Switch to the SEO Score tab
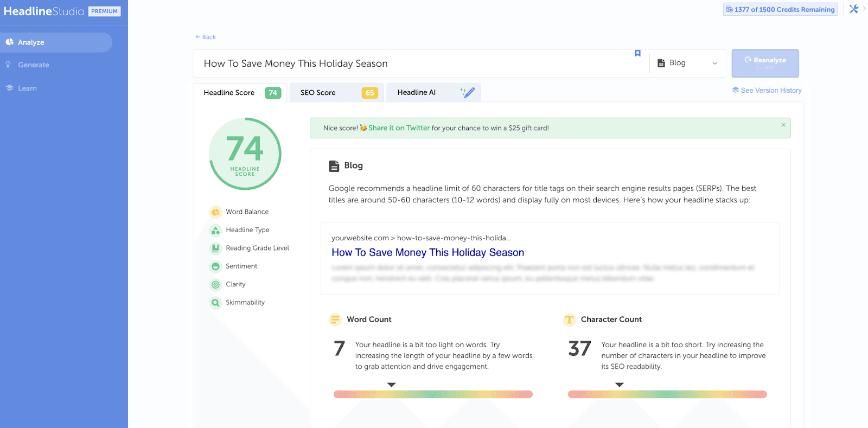The width and height of the screenshot is (868, 428). tap(336, 93)
